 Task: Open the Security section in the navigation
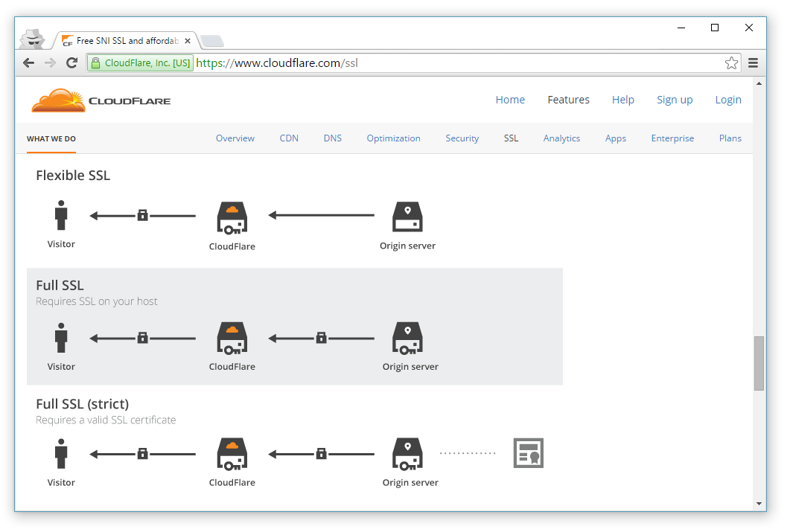(x=462, y=138)
